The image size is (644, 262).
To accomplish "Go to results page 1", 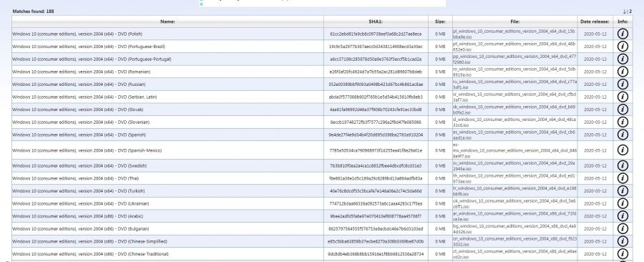I will (x=625, y=11).
